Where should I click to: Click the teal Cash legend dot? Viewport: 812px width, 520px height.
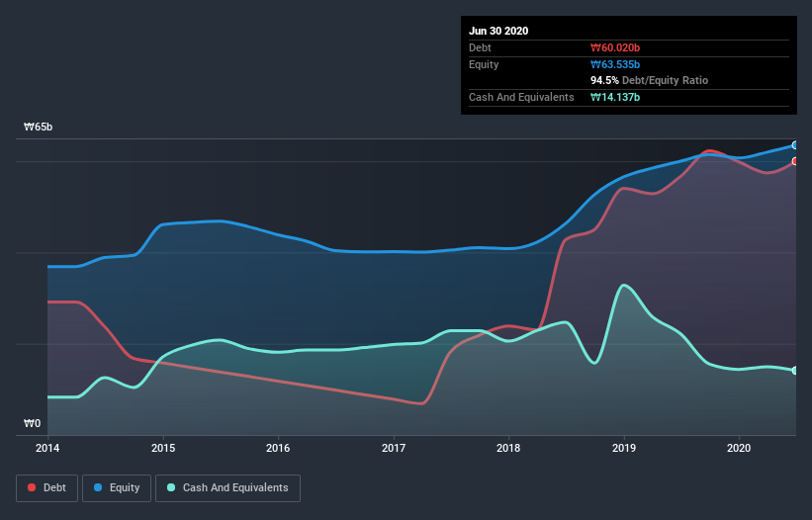(171, 487)
